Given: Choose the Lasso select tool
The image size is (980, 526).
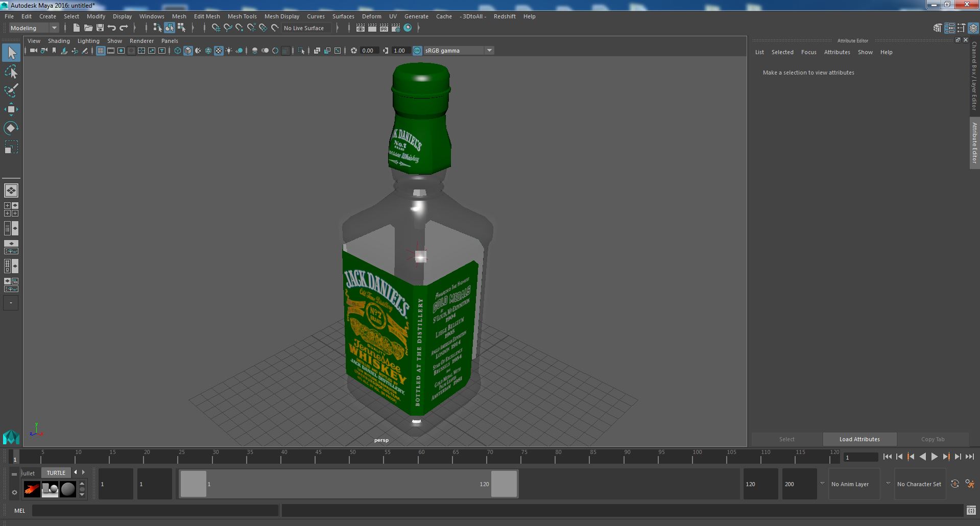Looking at the screenshot, I should (11, 72).
